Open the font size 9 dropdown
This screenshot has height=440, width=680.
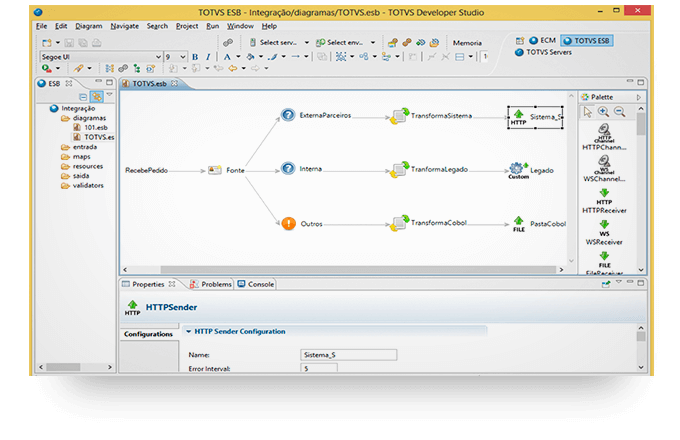[x=183, y=57]
